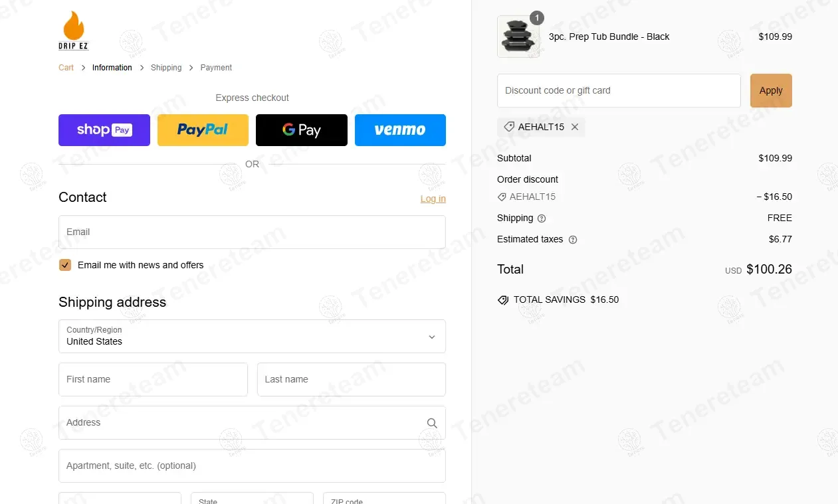Screen dimensions: 838x504
Task: Click the total savings tag icon
Action: point(503,300)
